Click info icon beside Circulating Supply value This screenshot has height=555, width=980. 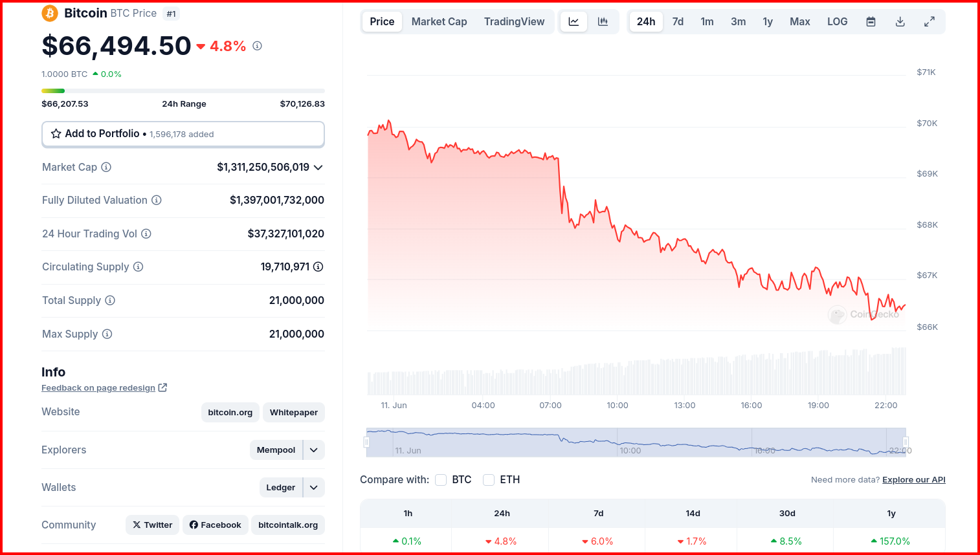[x=318, y=267]
